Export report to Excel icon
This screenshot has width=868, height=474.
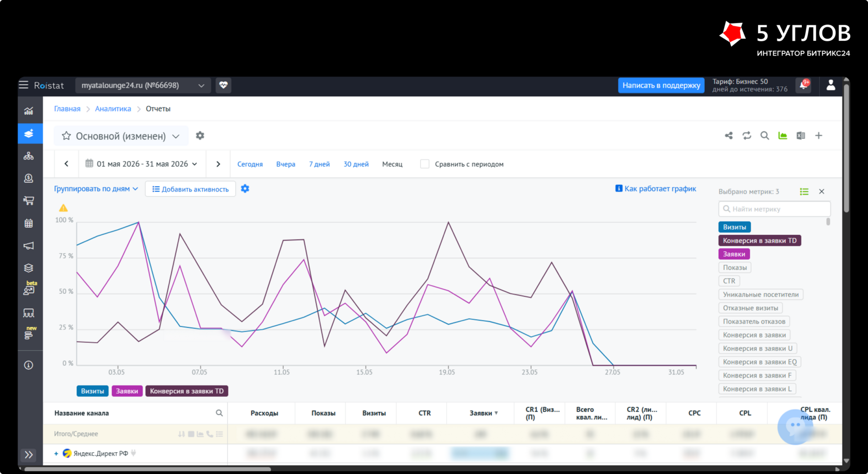801,135
